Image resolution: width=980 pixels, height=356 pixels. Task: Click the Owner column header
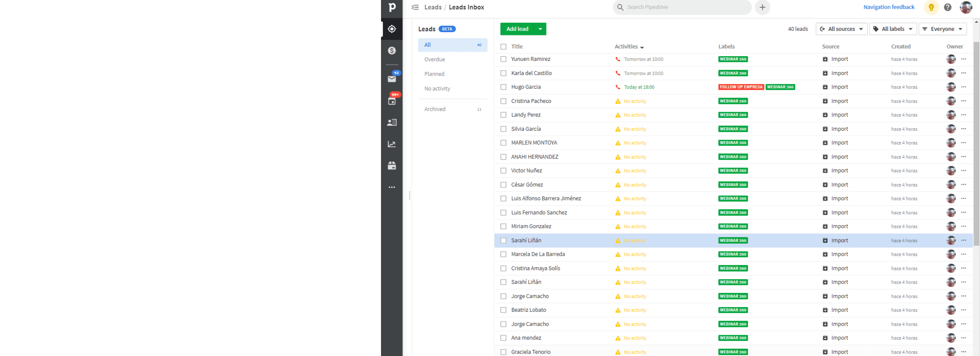[x=955, y=47]
